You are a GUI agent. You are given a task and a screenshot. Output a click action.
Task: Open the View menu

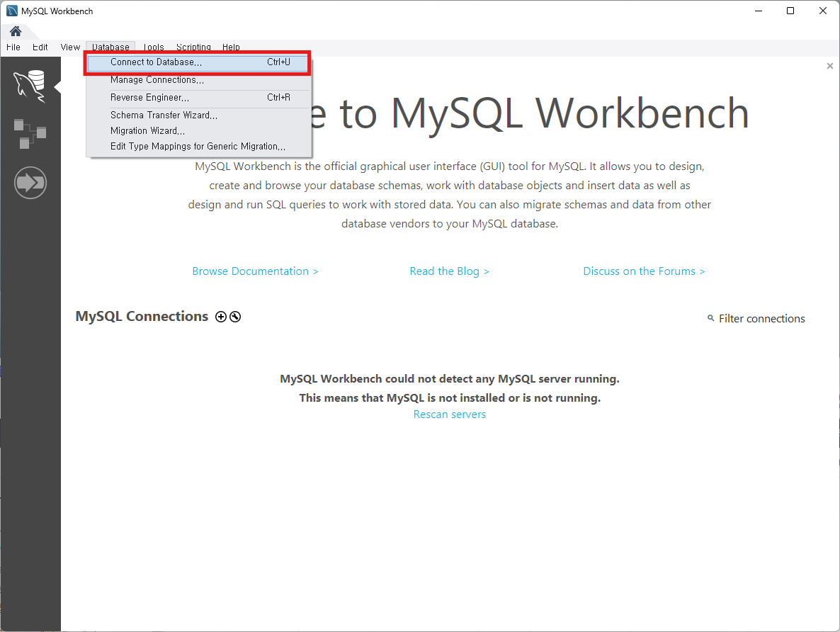pos(70,47)
